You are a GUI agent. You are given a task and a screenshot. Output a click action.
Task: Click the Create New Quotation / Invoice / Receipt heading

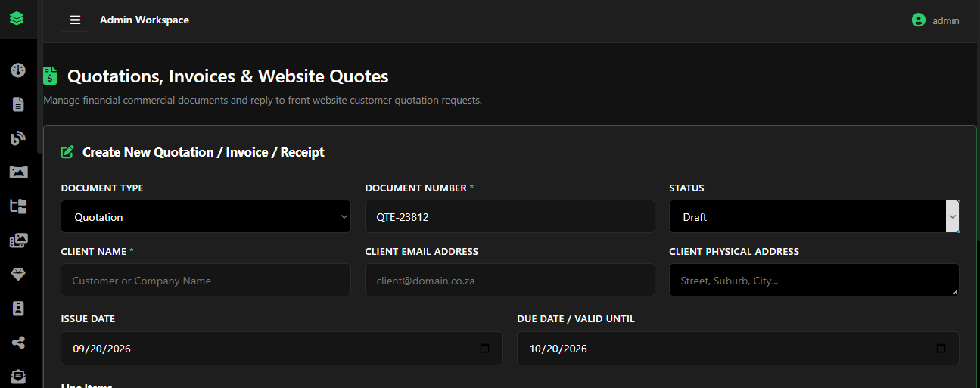(x=204, y=152)
